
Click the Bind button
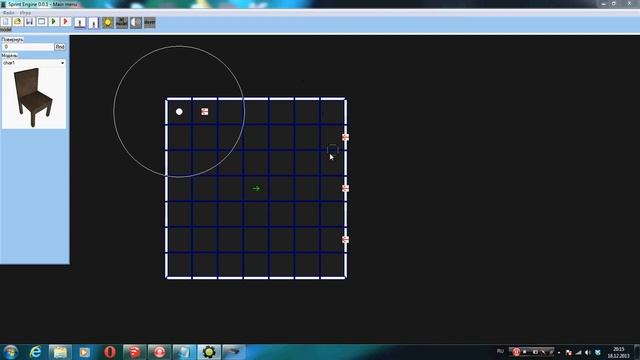click(60, 47)
